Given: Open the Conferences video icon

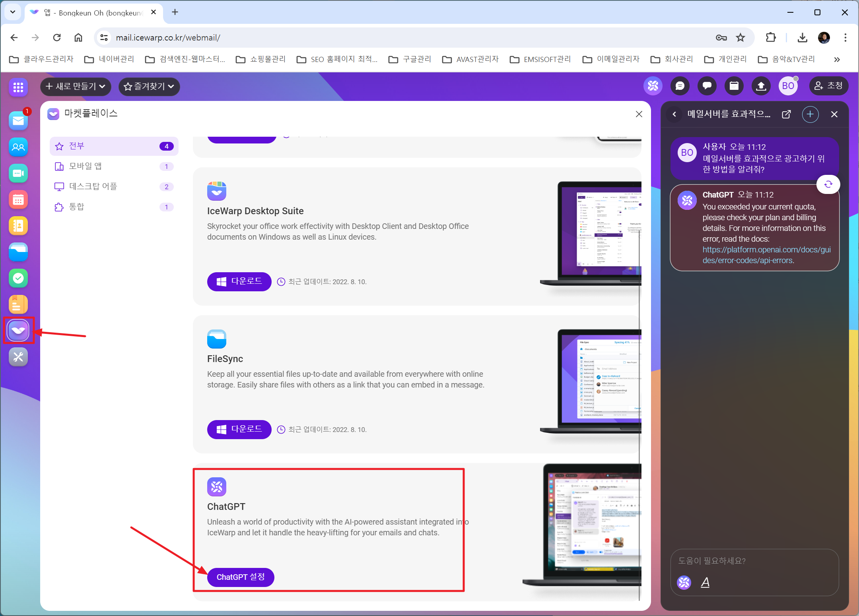Looking at the screenshot, I should (18, 173).
